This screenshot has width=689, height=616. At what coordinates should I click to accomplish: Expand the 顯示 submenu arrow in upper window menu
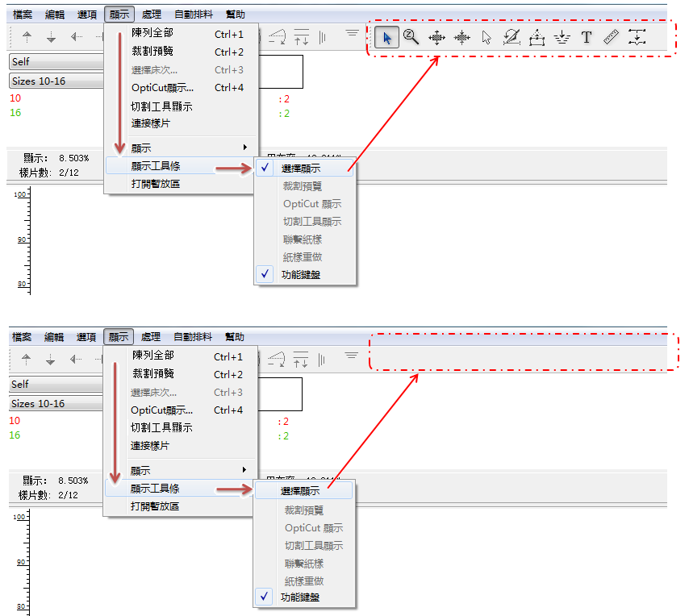click(x=245, y=148)
